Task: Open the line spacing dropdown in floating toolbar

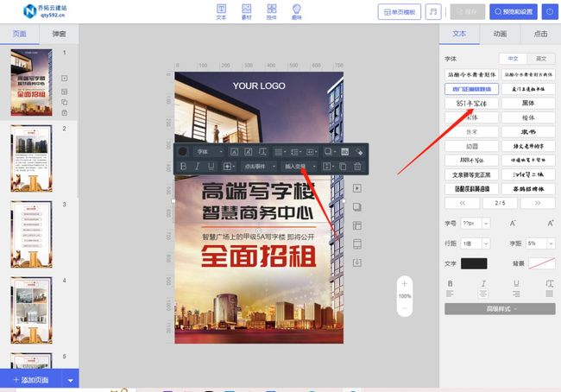Action: (295, 152)
